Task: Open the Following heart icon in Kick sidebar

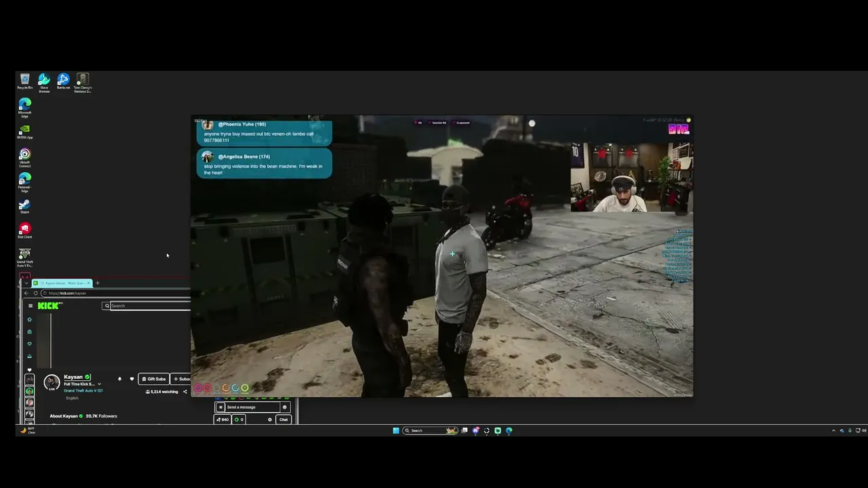Action: (x=29, y=344)
